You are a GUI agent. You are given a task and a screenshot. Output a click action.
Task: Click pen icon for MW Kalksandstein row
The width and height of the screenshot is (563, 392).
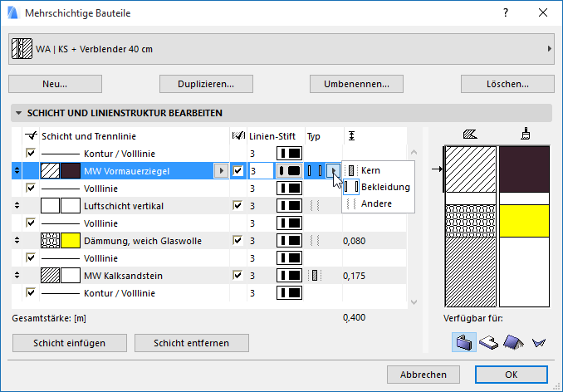tap(289, 275)
